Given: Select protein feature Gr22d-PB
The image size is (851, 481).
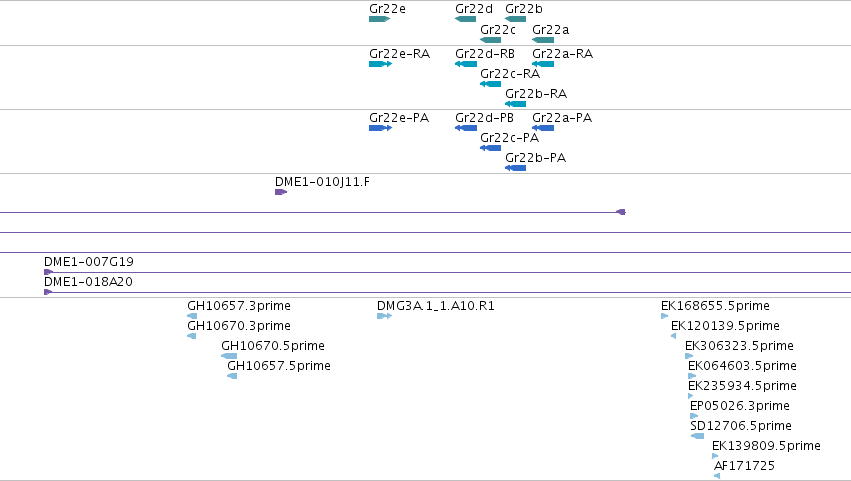Looking at the screenshot, I should (466, 128).
